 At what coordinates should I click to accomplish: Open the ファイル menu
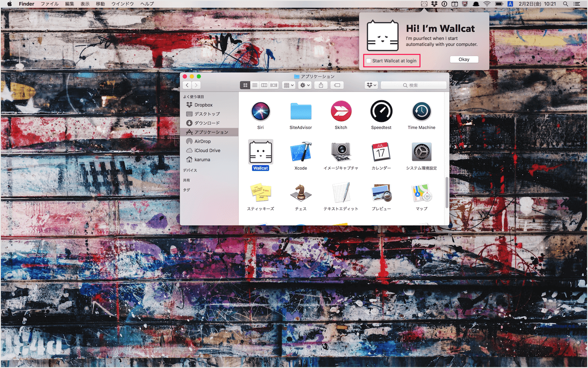(50, 4)
